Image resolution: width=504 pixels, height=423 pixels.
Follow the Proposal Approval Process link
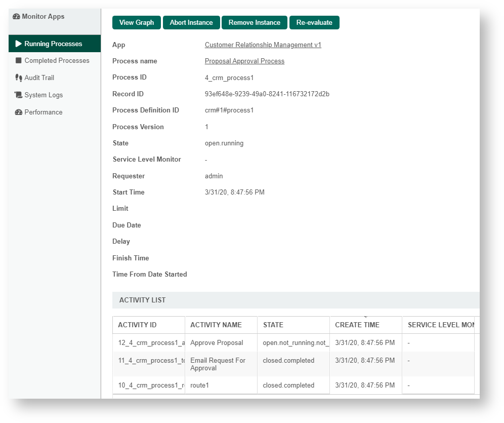tap(244, 61)
